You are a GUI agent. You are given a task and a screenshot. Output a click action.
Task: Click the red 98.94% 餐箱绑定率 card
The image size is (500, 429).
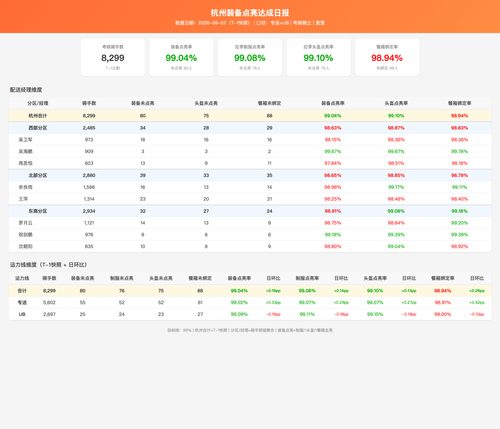pos(387,57)
